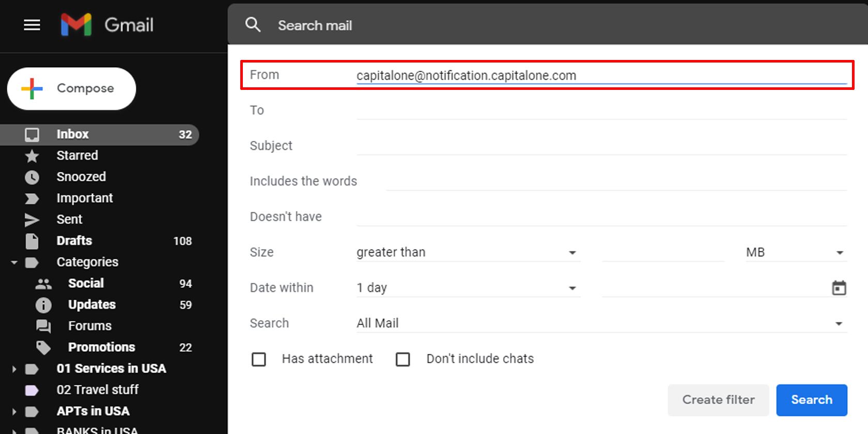Click the Search mail box
The height and width of the screenshot is (434, 868).
tap(548, 25)
